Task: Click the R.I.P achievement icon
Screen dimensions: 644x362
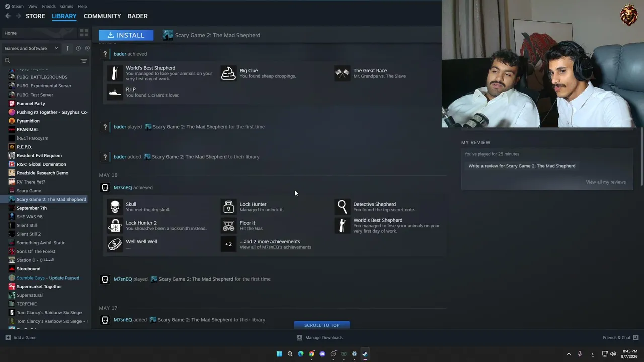Action: point(115,92)
